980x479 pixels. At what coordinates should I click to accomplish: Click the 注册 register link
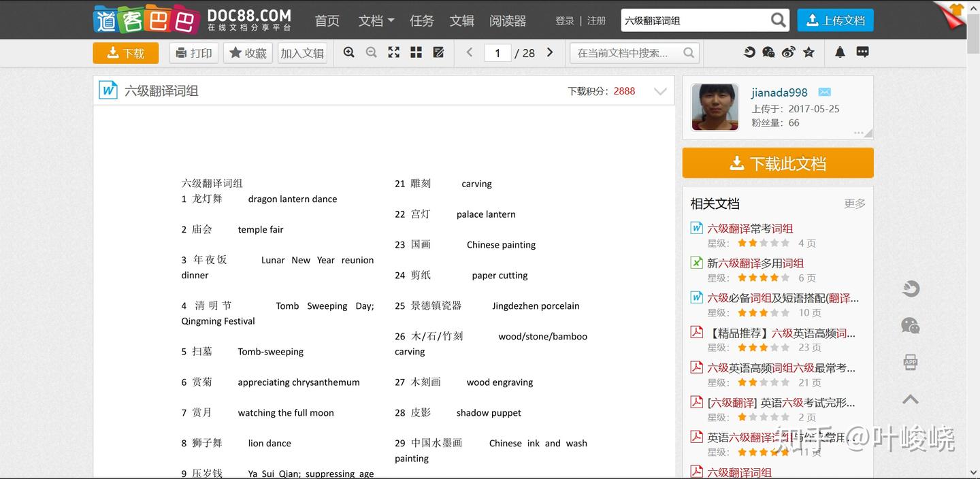596,20
